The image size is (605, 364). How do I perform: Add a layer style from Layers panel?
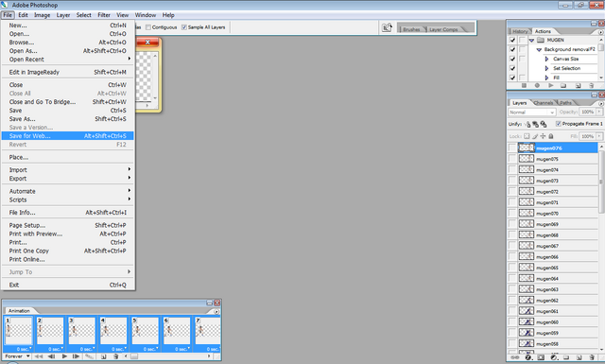(528, 357)
